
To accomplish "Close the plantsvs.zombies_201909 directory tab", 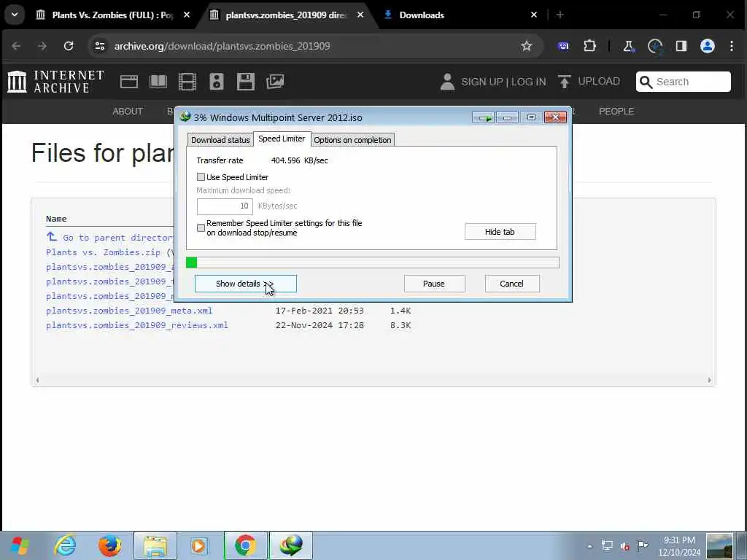I will 360,15.
